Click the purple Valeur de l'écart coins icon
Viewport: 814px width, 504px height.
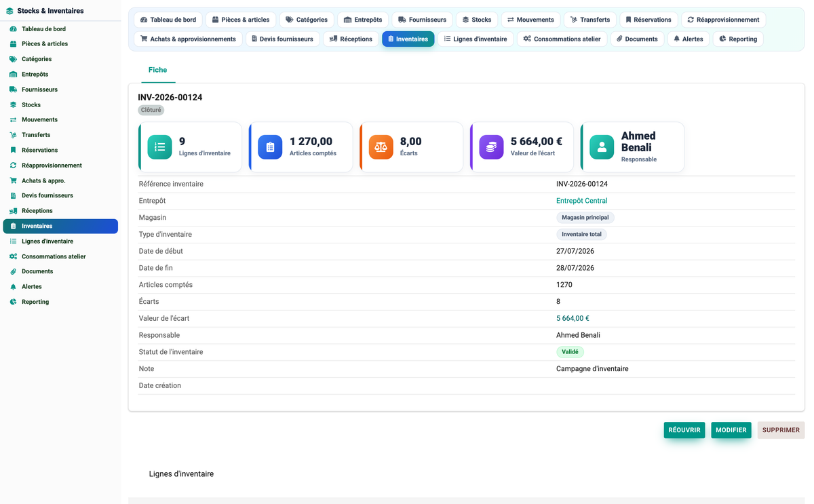492,147
